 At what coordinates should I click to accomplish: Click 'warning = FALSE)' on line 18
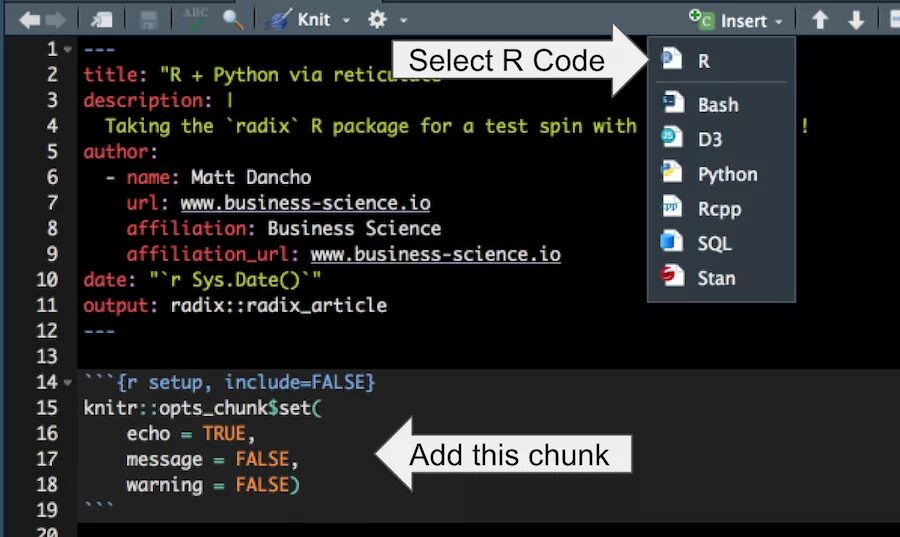coord(213,485)
